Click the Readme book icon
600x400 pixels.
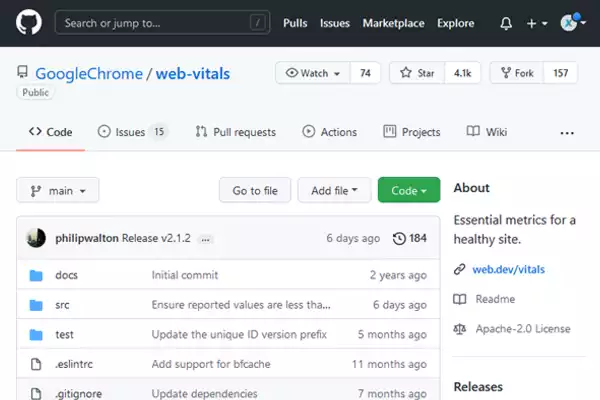[460, 299]
